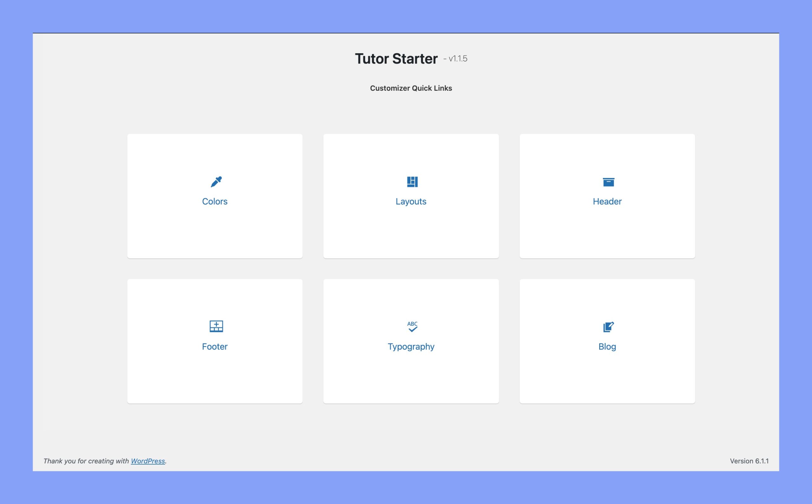Screen dimensions: 812x504
Task: Click the Header archive box icon
Action: (x=608, y=182)
